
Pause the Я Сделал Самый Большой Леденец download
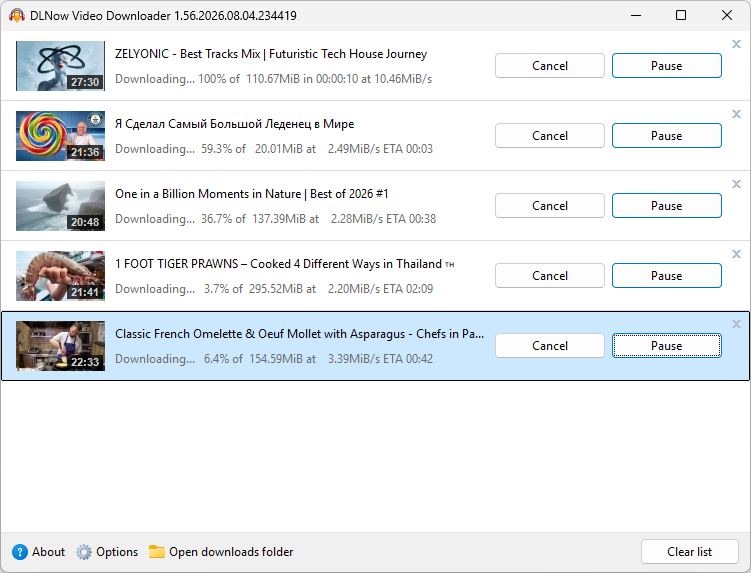[x=667, y=136]
